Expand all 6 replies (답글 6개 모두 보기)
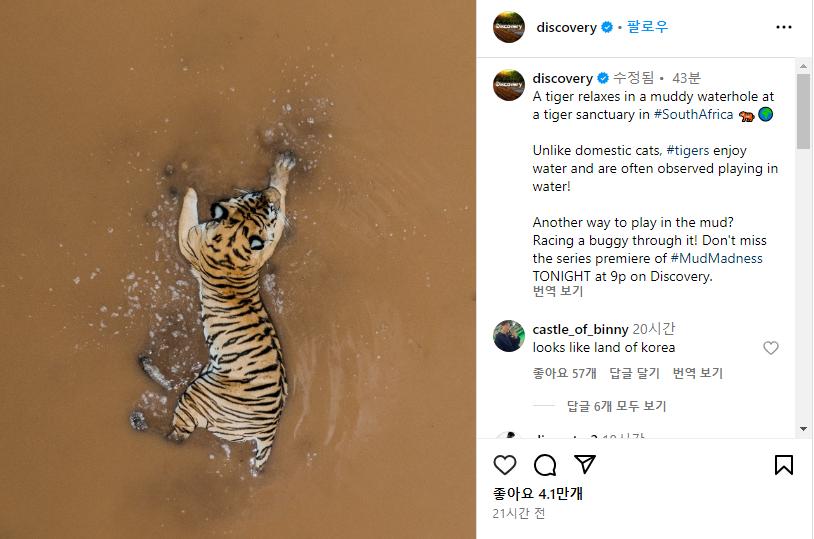The height and width of the screenshot is (539, 814). (x=616, y=406)
